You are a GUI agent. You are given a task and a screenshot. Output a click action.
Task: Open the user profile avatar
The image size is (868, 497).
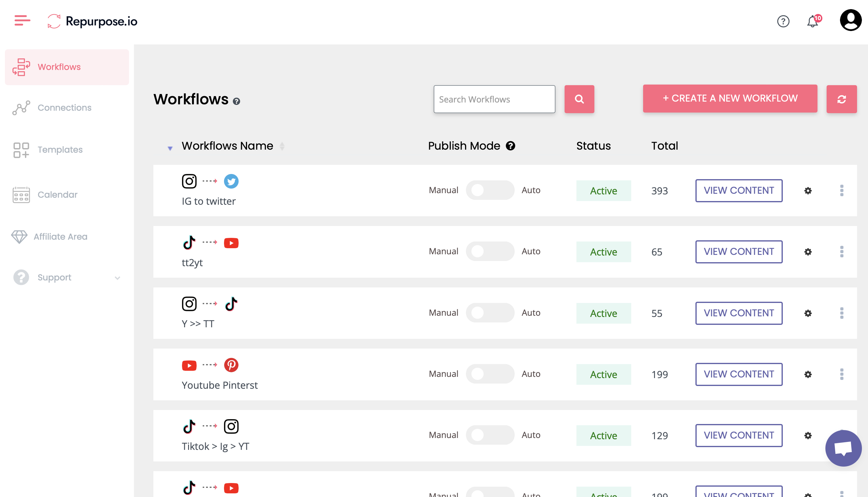coord(851,20)
